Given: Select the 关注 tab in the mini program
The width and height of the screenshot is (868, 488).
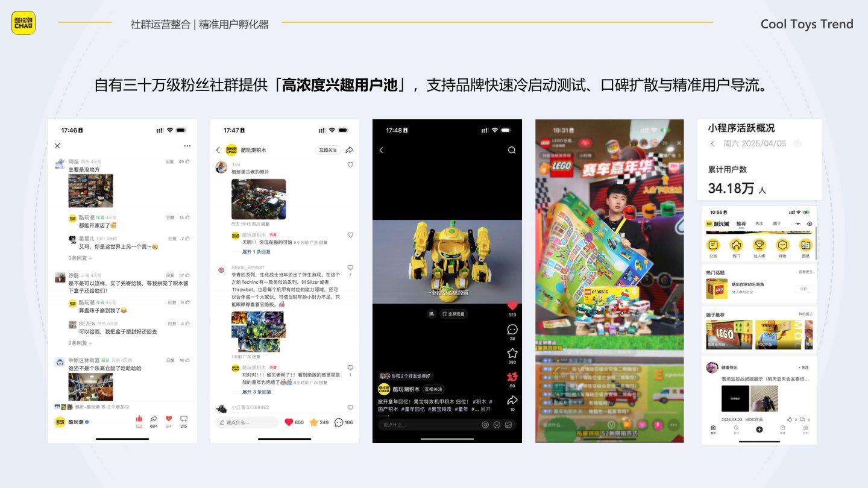Looking at the screenshot, I should pyautogui.click(x=759, y=224).
